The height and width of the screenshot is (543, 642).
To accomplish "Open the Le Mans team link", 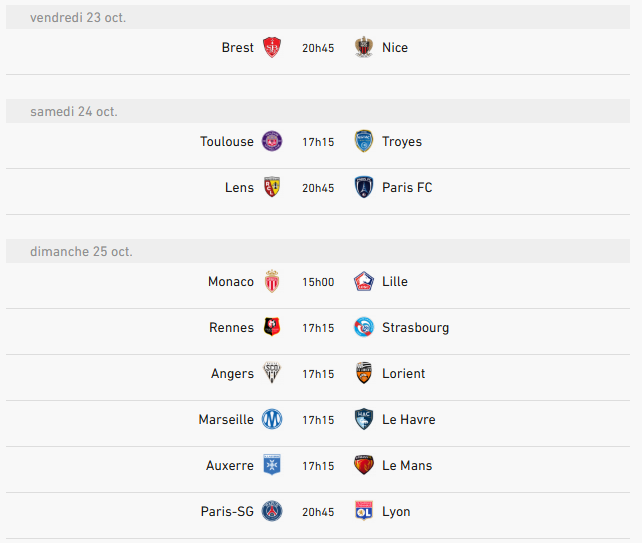I will tap(407, 466).
